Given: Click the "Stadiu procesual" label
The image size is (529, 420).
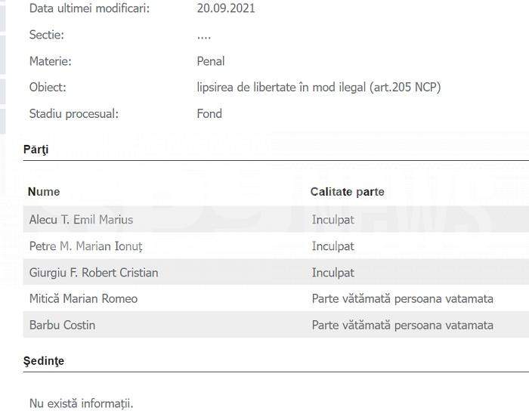Looking at the screenshot, I should pos(74,114).
